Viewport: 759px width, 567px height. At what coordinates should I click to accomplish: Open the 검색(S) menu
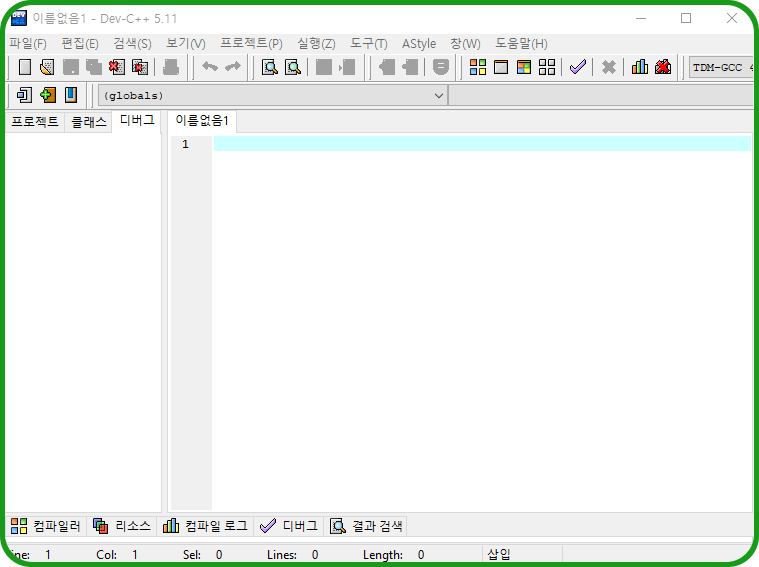pyautogui.click(x=132, y=44)
